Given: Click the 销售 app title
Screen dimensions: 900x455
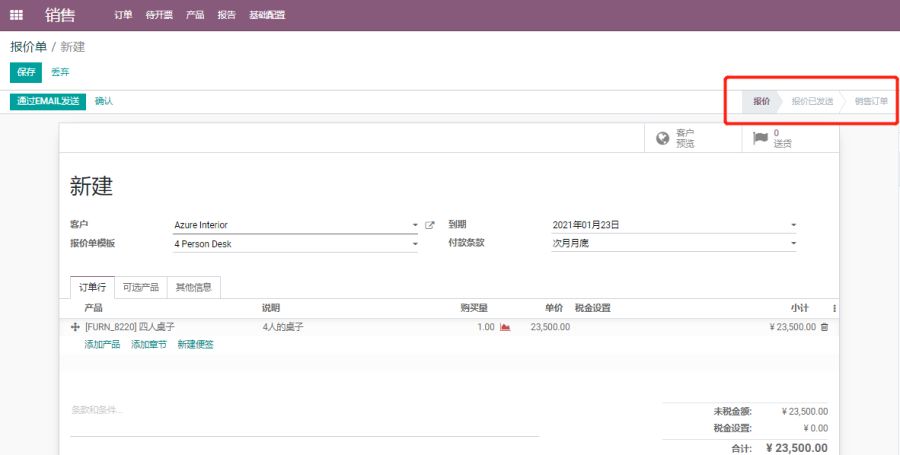Looking at the screenshot, I should tap(60, 15).
